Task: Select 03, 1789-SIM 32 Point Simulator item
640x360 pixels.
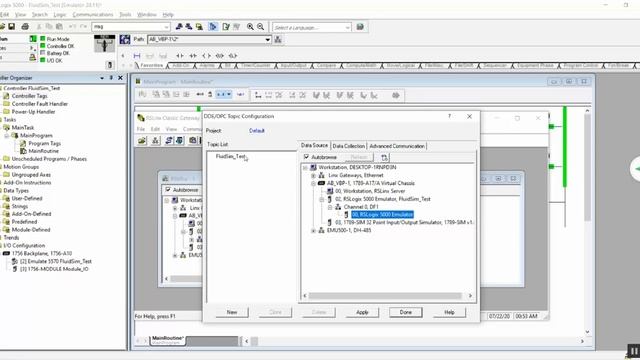Action: [404, 222]
